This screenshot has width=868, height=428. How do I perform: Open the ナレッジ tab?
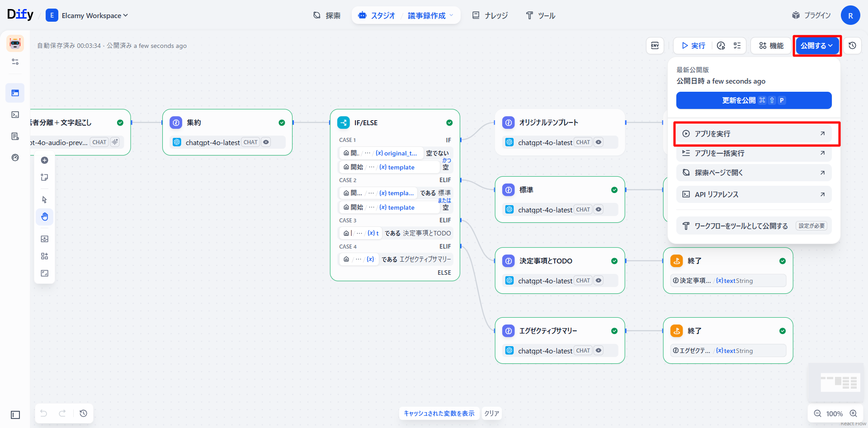[x=490, y=15]
